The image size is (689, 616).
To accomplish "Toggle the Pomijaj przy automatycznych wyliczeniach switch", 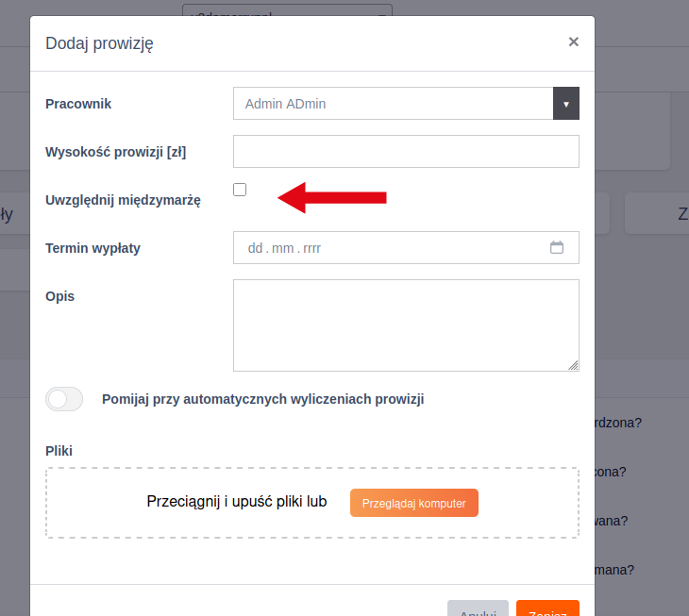I will point(64,399).
